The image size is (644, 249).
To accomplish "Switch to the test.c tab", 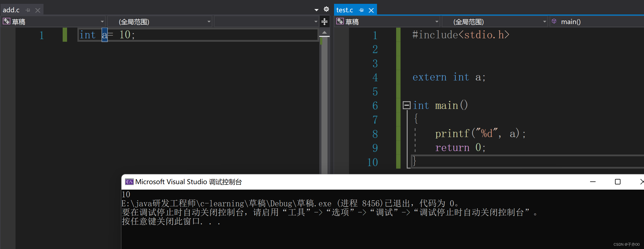I will [x=344, y=10].
